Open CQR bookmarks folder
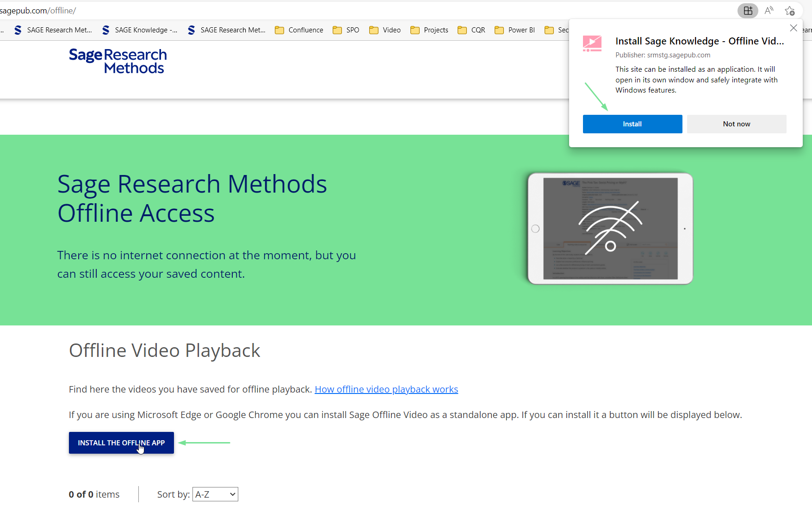Image resolution: width=812 pixels, height=512 pixels. click(471, 30)
